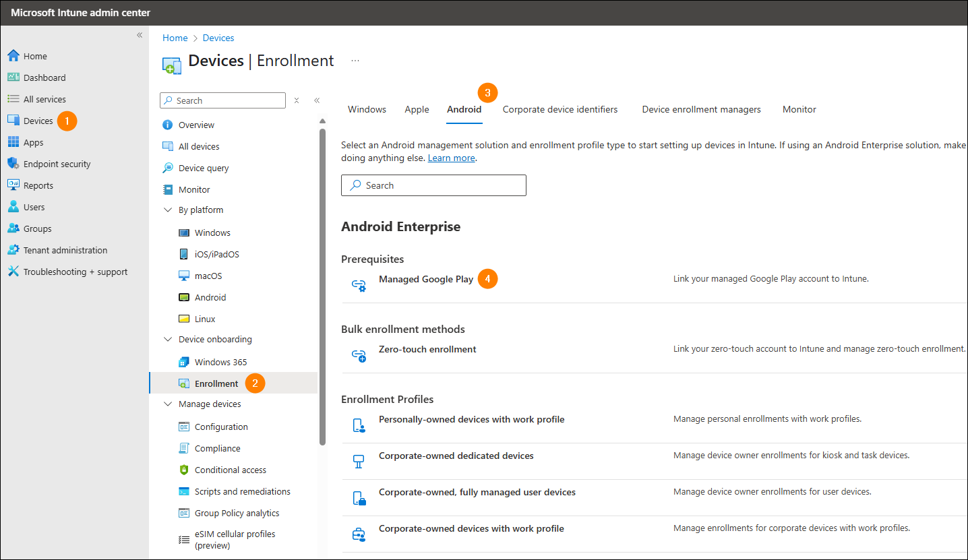Open the Device query icon
The image size is (968, 560).
click(x=168, y=168)
